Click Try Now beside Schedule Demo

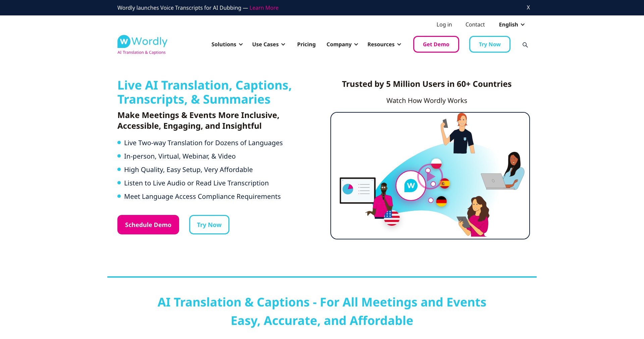(x=209, y=225)
